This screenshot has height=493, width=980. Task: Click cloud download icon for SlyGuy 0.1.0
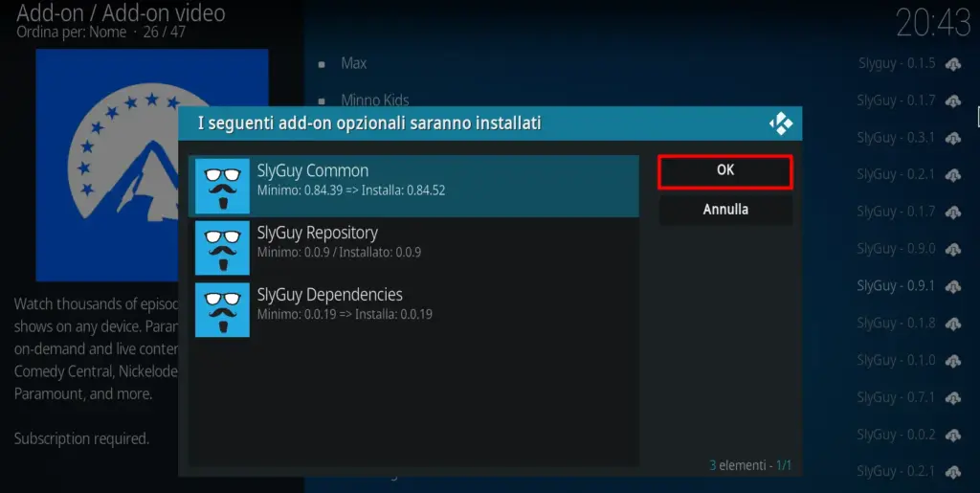(953, 361)
